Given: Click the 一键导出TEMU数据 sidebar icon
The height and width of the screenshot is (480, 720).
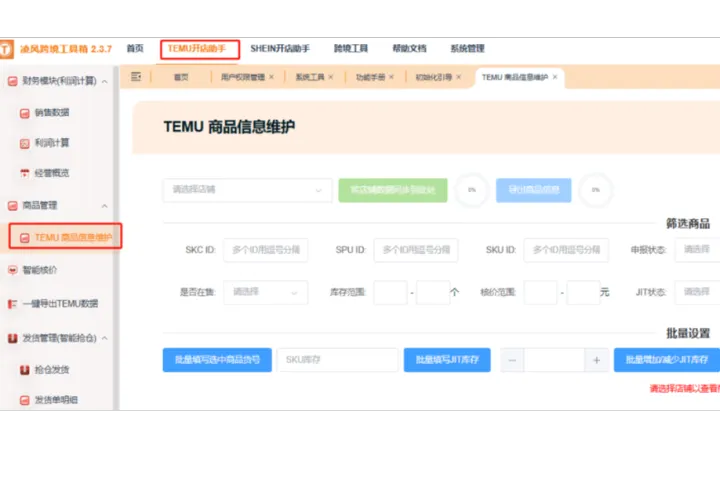Looking at the screenshot, I should pos(13,304).
